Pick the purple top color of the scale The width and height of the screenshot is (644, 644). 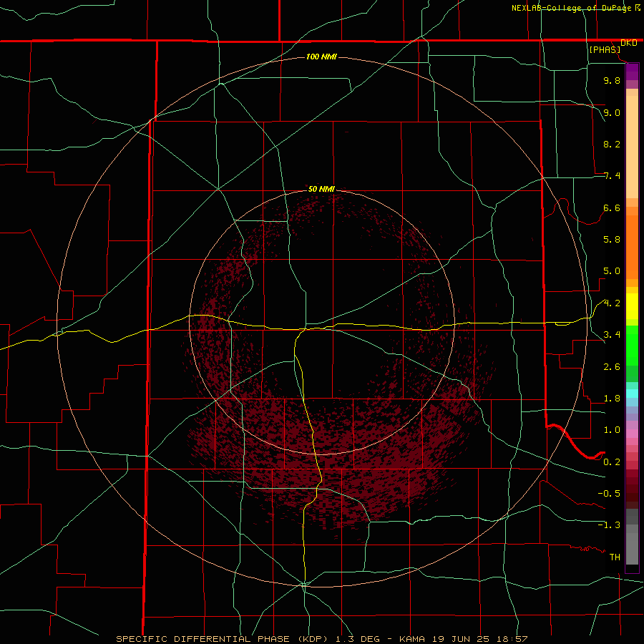632,72
